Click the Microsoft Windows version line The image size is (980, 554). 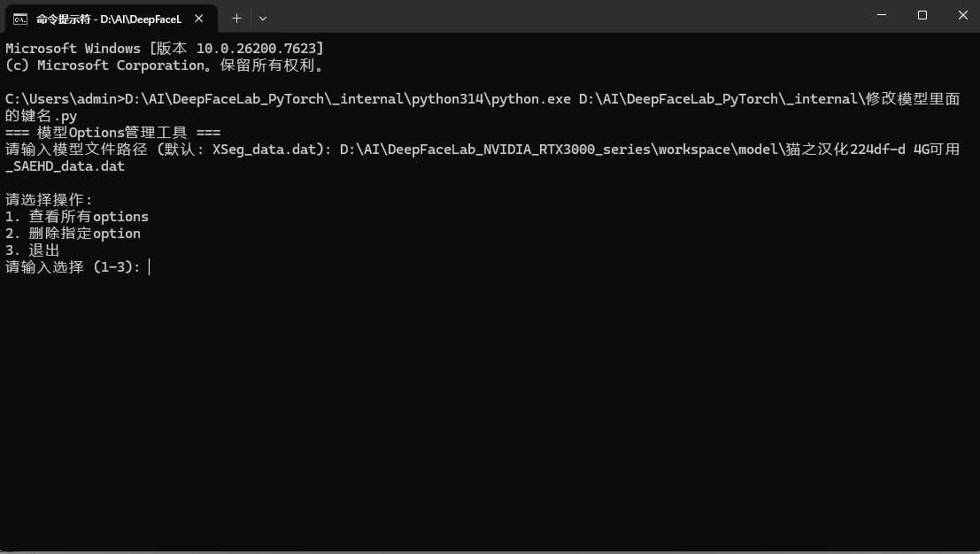165,49
